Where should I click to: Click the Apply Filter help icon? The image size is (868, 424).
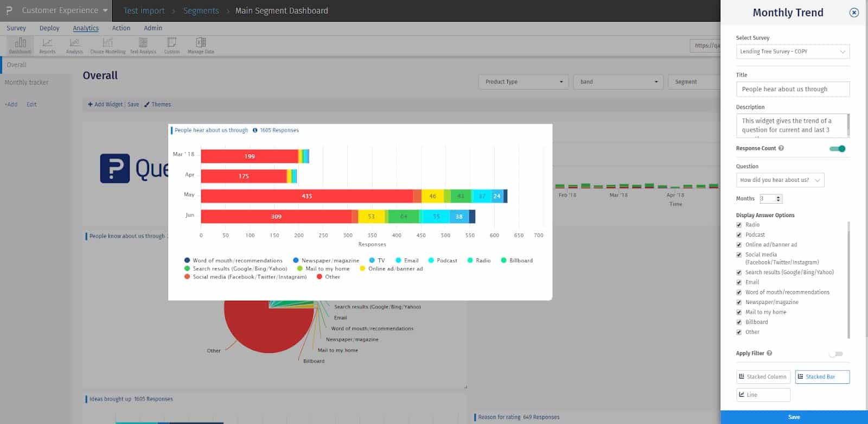pos(769,353)
